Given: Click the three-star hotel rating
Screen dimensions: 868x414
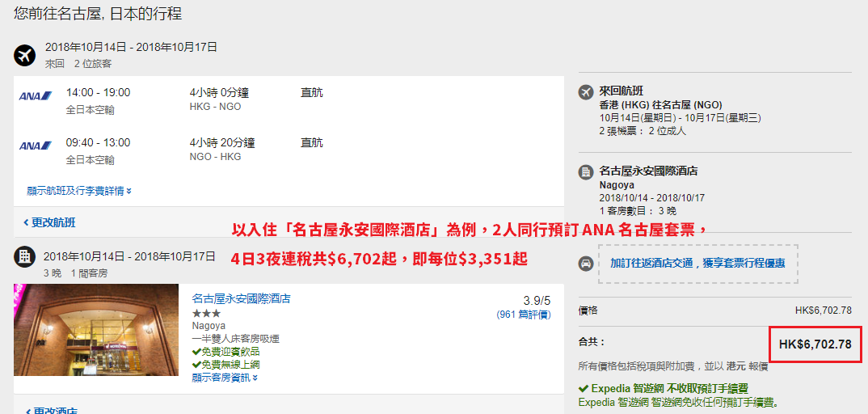Looking at the screenshot, I should coord(206,314).
